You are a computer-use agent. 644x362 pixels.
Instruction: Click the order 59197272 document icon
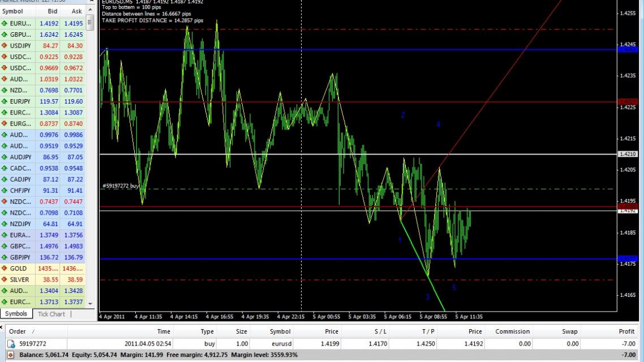11,344
